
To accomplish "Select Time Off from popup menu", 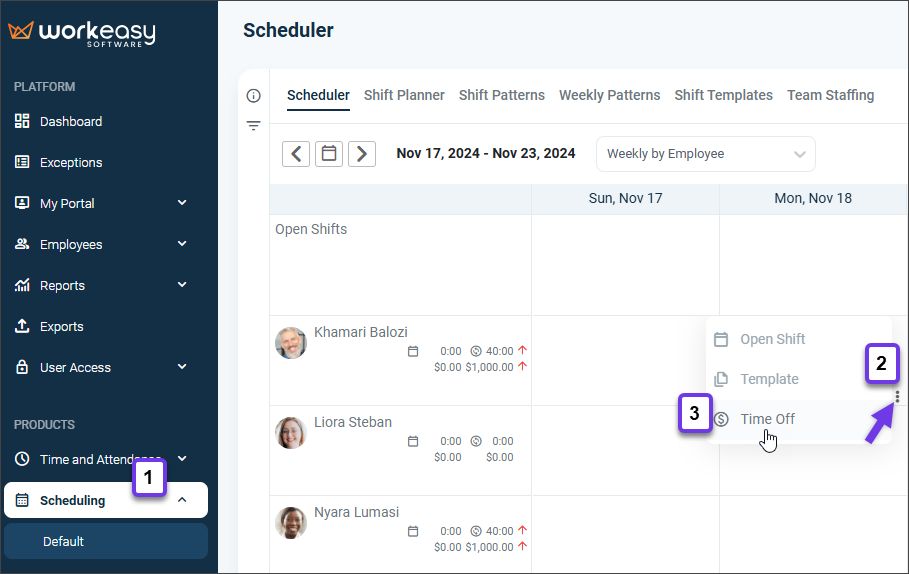I will tap(767, 419).
